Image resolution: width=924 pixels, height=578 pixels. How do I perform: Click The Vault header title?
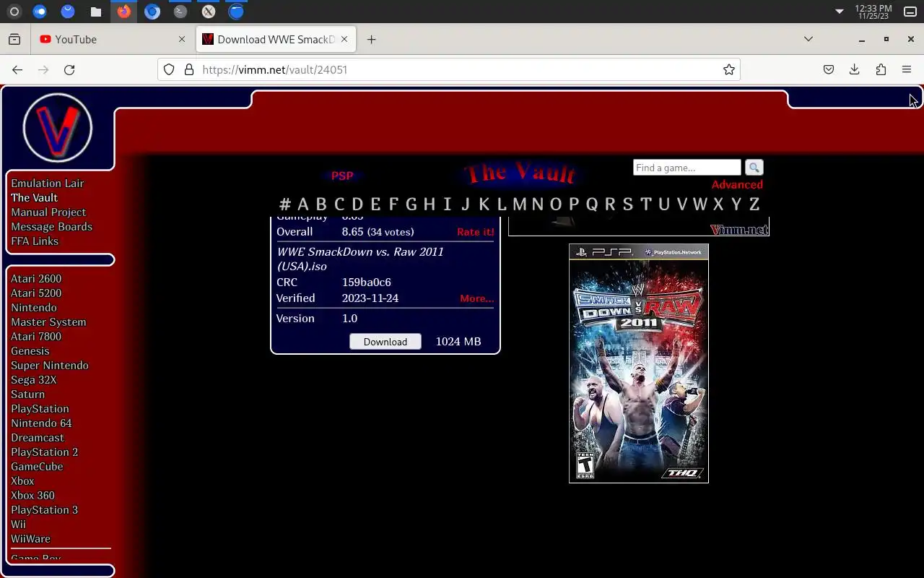pos(520,173)
